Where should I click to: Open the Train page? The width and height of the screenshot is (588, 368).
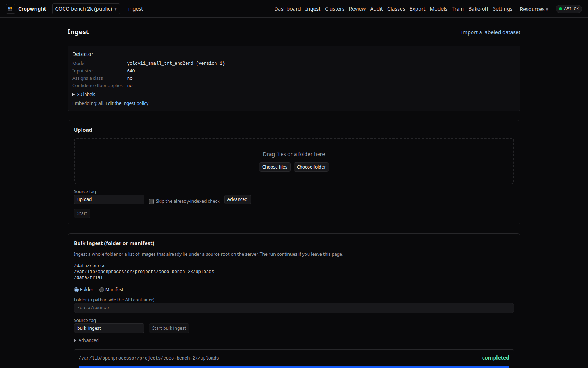point(458,9)
